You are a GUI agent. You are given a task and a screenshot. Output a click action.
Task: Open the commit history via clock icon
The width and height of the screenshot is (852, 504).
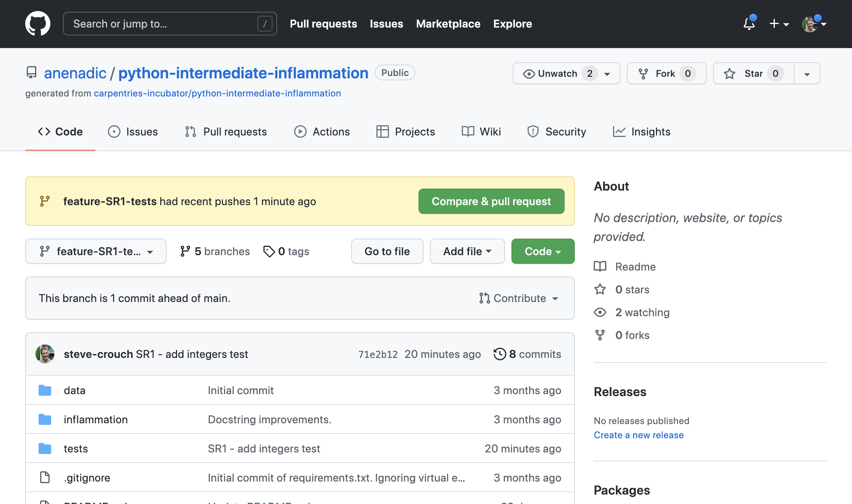500,354
